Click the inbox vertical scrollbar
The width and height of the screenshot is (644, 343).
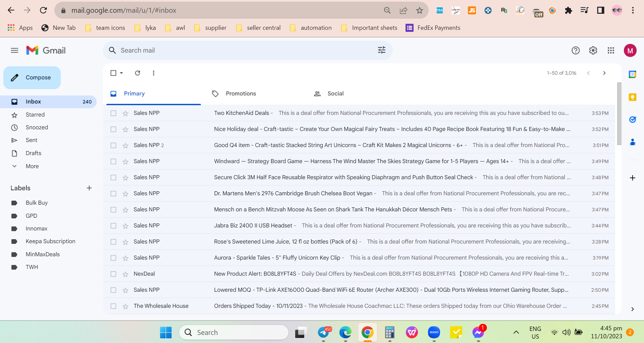click(619, 114)
